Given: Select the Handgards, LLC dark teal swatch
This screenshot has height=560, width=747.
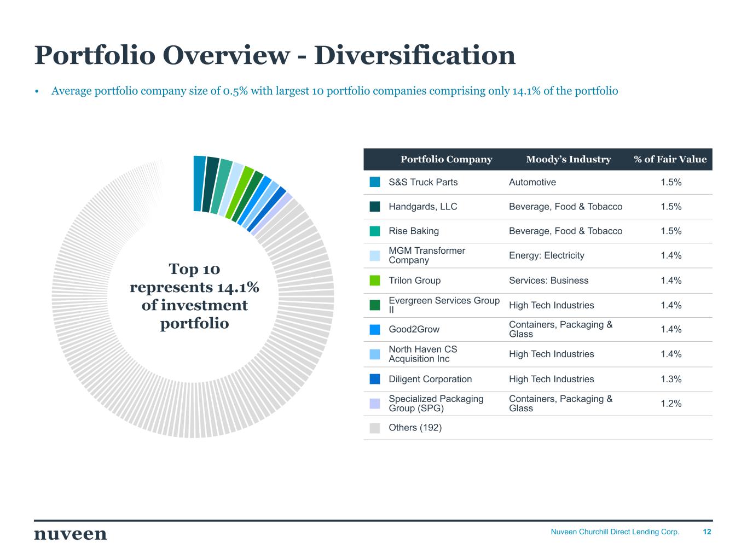Looking at the screenshot, I should 375,207.
